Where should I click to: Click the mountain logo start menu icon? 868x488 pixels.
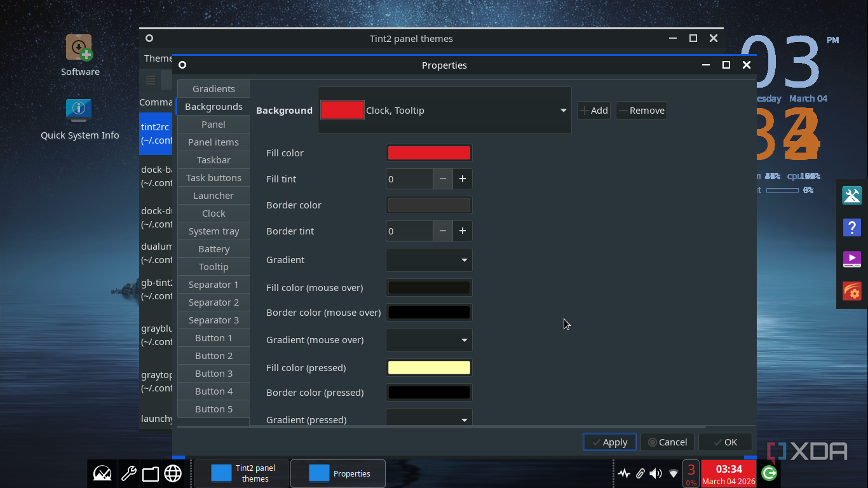click(102, 473)
